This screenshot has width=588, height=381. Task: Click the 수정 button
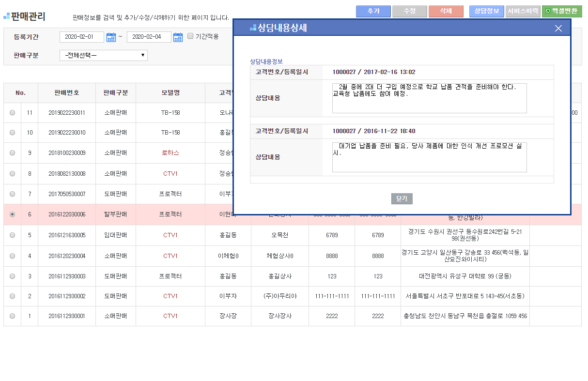(409, 11)
